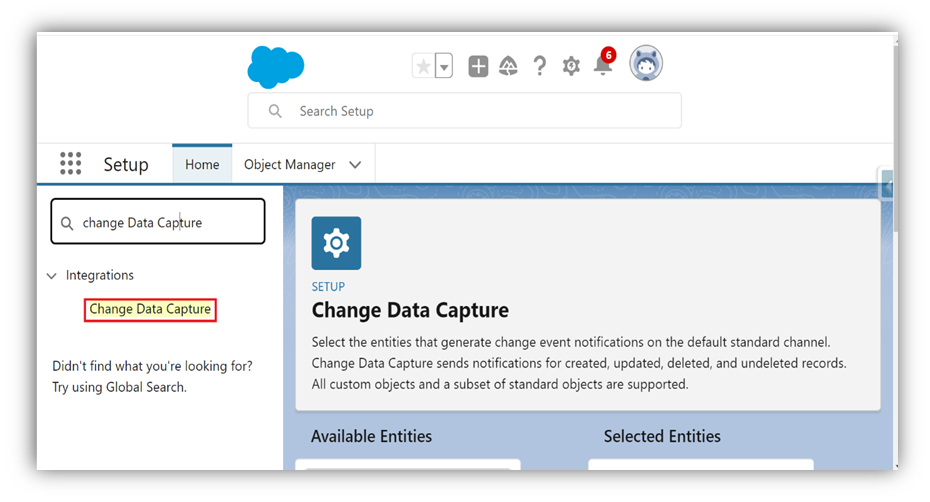Click the blue Setup gear tile icon

coord(336,243)
